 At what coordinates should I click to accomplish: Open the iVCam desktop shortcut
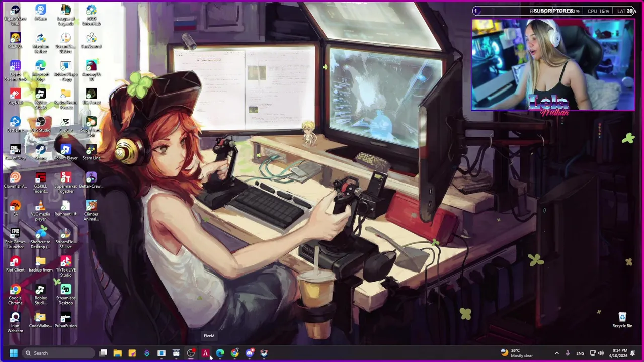41,13
